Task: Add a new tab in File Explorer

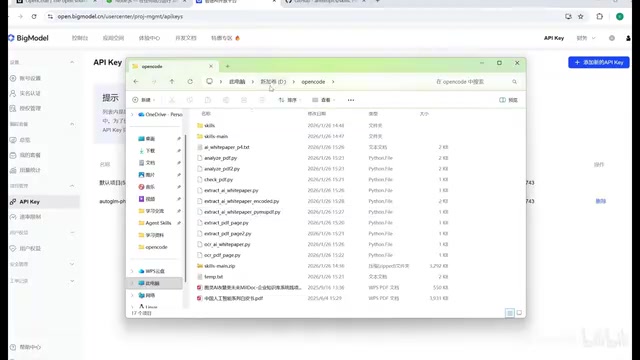Action: pos(227,66)
